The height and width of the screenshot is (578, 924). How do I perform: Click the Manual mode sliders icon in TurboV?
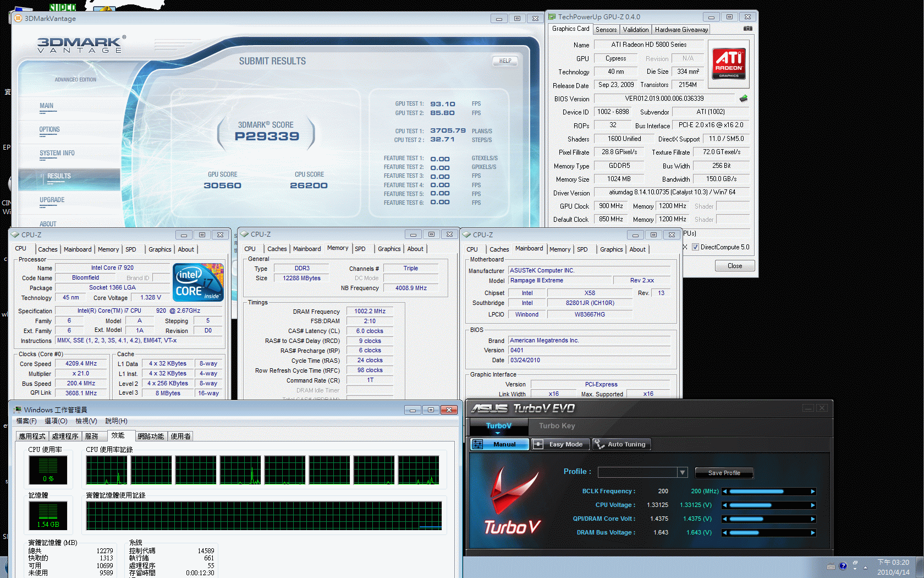coord(477,444)
